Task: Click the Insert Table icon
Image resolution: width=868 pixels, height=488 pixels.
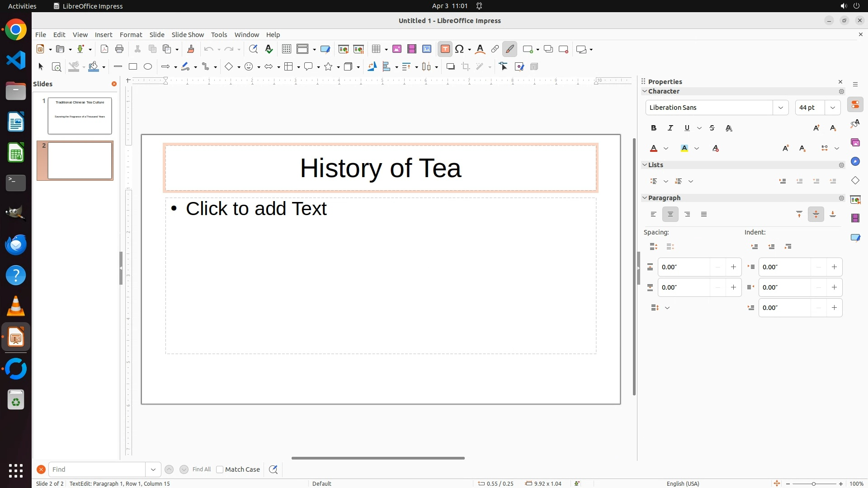Action: pyautogui.click(x=376, y=49)
